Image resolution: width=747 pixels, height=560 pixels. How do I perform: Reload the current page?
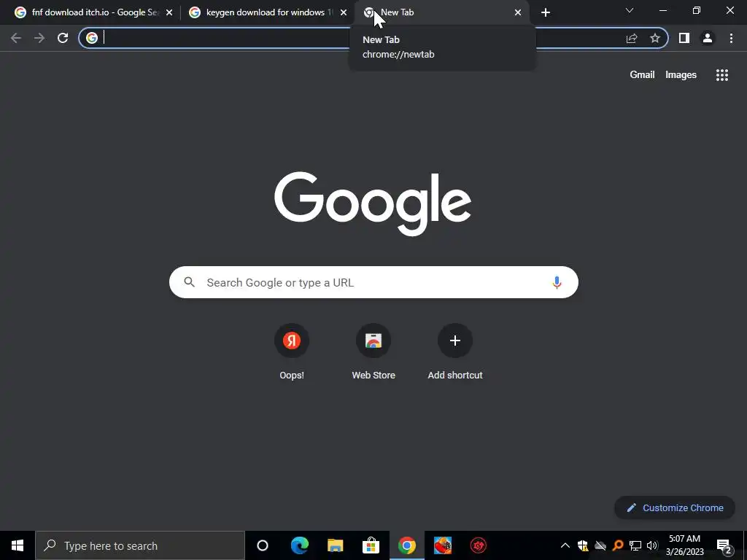[x=63, y=38]
